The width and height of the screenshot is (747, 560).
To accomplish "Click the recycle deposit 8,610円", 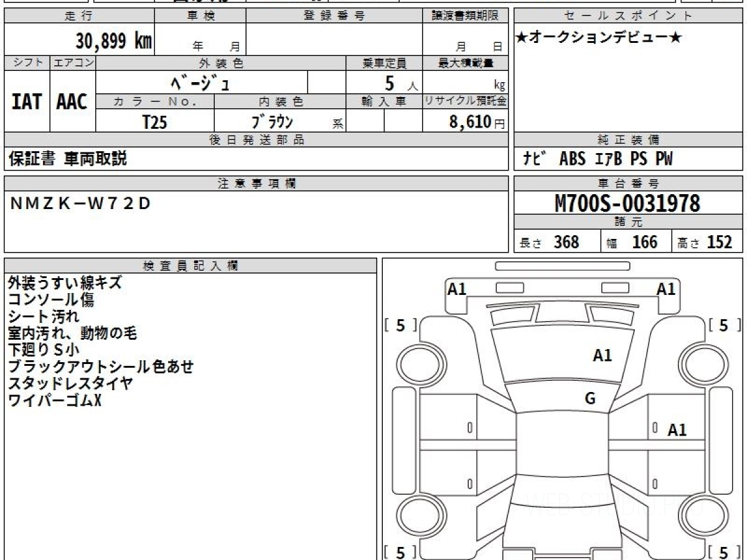I will click(477, 122).
